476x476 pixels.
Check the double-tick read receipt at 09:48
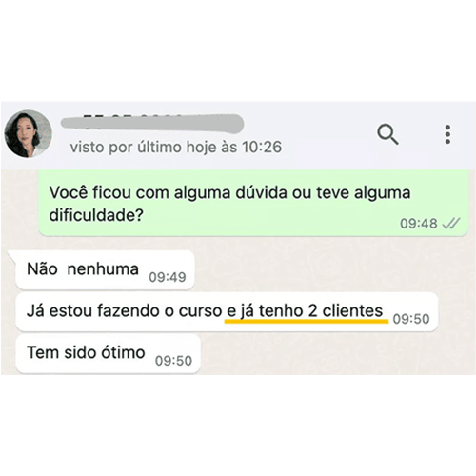pos(451,224)
